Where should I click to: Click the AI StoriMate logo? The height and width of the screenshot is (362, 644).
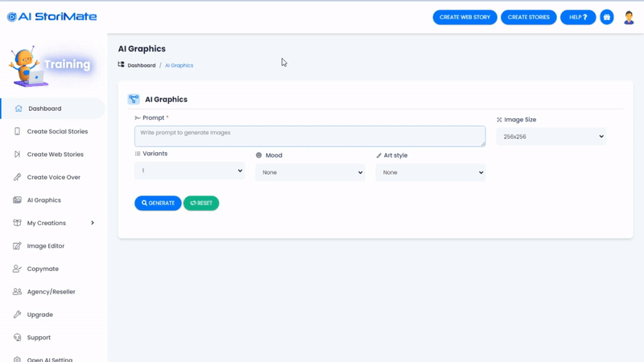52,17
